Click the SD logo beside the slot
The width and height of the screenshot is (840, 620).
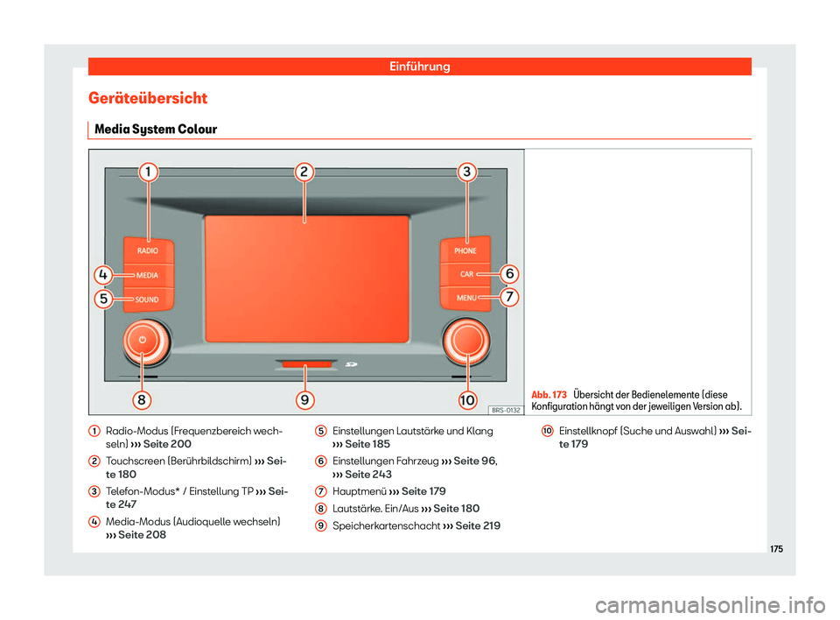click(351, 364)
